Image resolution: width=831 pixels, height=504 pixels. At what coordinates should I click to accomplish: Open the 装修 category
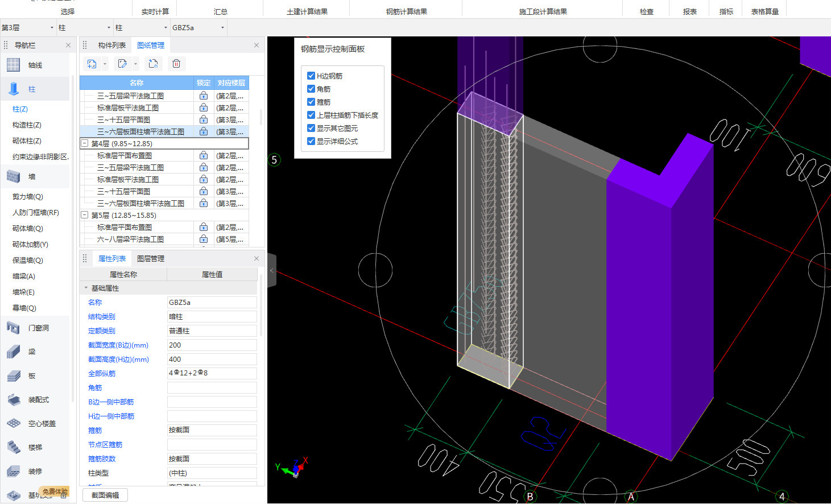point(35,471)
